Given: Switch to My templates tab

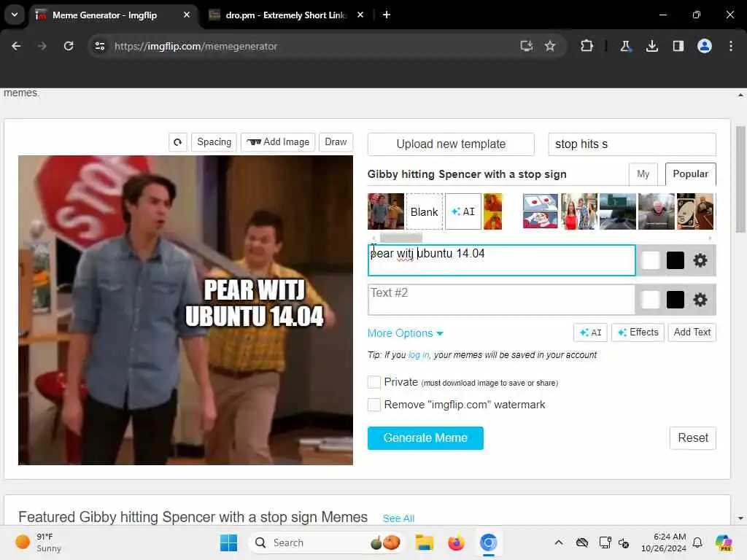Looking at the screenshot, I should (643, 174).
